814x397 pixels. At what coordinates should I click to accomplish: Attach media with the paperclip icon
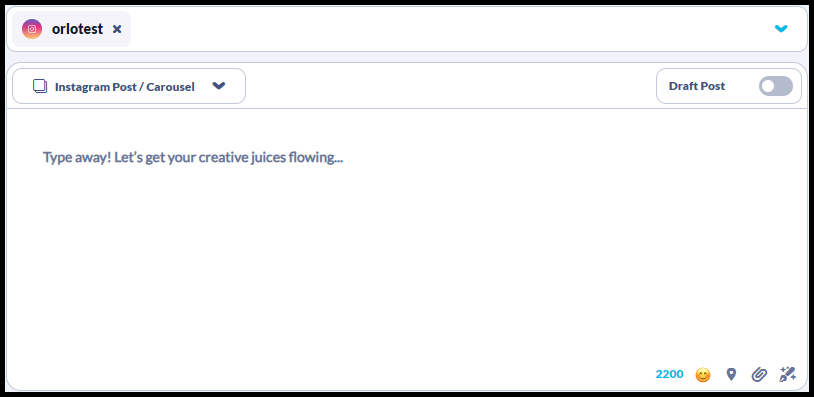pyautogui.click(x=759, y=374)
